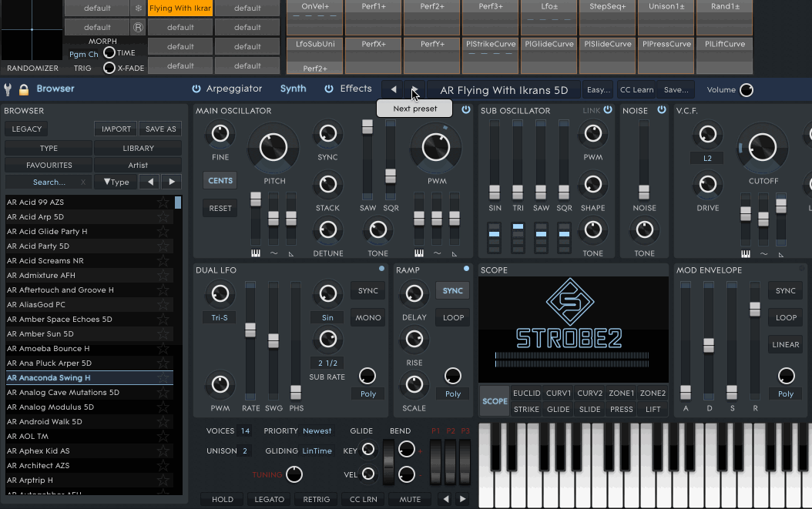812x509 pixels.
Task: Toggle Ramp LOOP button
Action: click(x=453, y=318)
